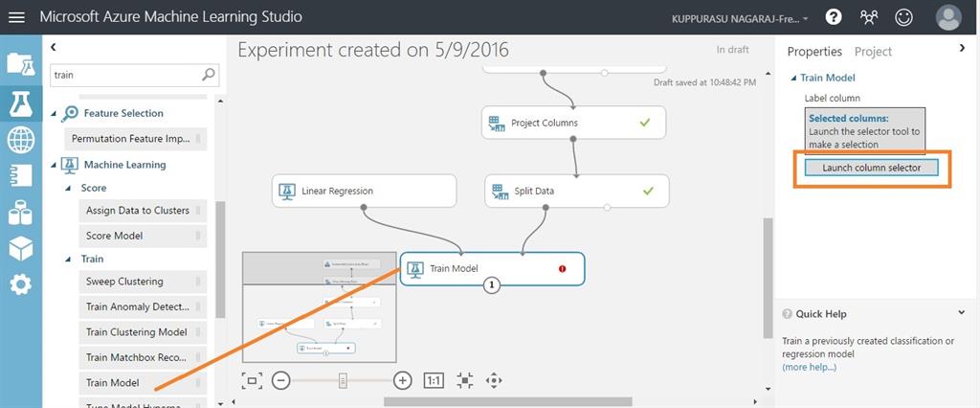Collapse the Score subcategory
The width and height of the screenshot is (980, 408).
click(x=68, y=189)
